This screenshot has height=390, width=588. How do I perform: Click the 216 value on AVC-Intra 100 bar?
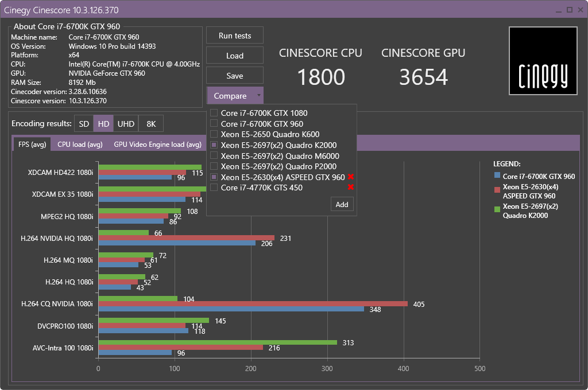[274, 348]
